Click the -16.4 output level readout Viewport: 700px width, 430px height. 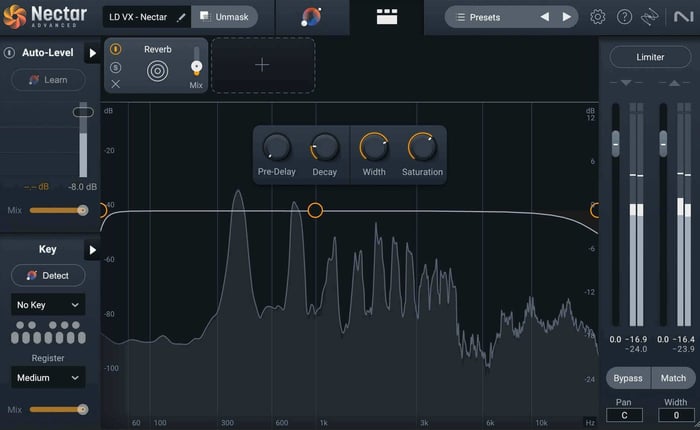pyautogui.click(x=683, y=339)
